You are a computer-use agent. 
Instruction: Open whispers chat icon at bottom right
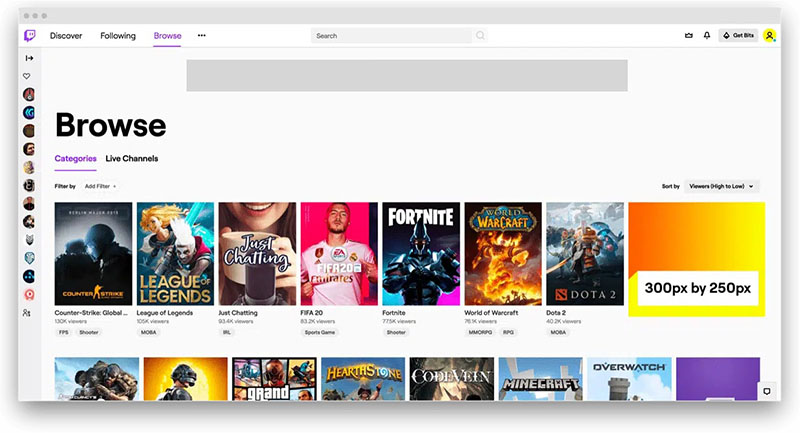(767, 391)
